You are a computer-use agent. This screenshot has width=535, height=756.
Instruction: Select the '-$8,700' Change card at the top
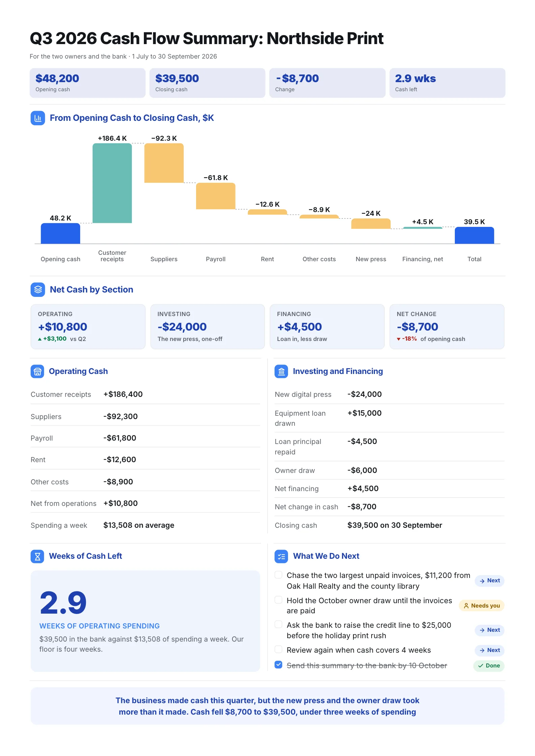coord(327,83)
